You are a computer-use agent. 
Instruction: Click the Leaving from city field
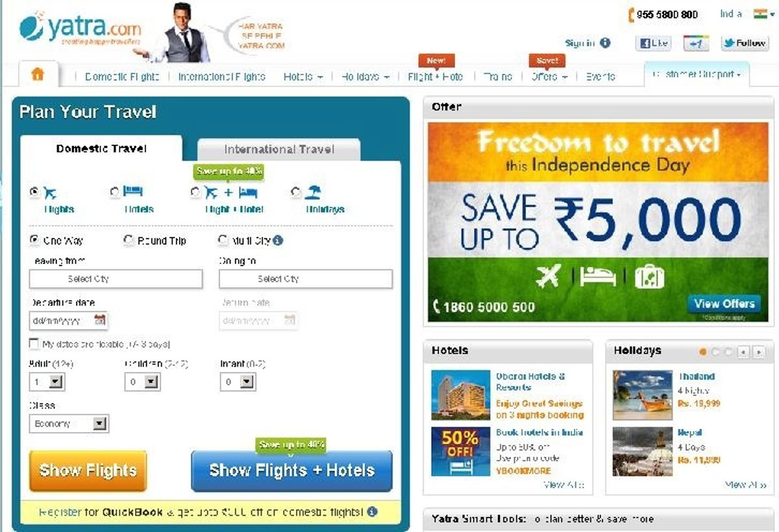click(116, 279)
